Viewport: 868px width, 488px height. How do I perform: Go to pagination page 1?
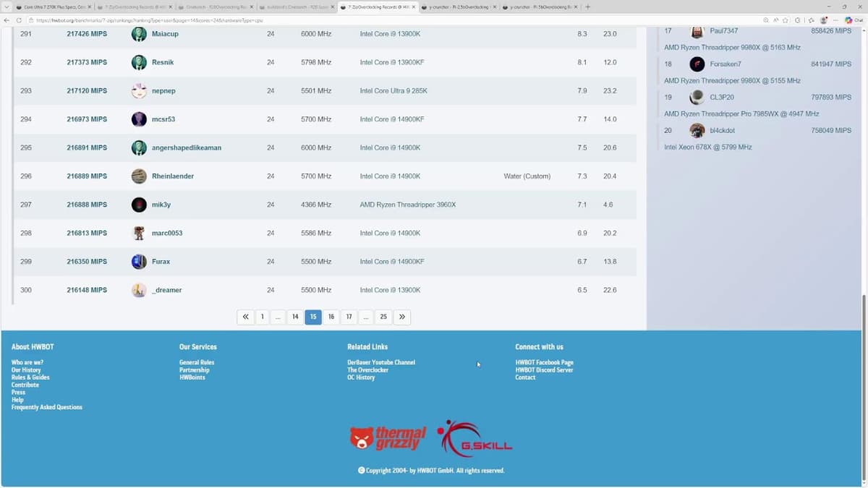tap(262, 317)
